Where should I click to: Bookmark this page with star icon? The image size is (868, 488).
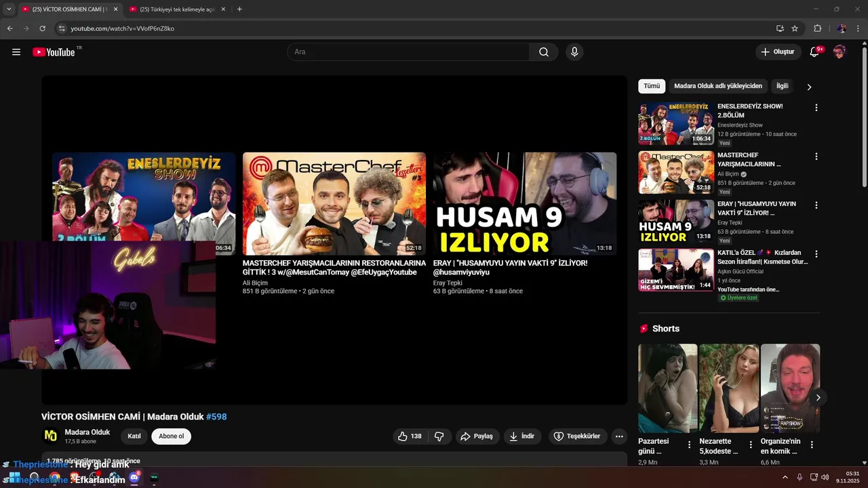[795, 28]
